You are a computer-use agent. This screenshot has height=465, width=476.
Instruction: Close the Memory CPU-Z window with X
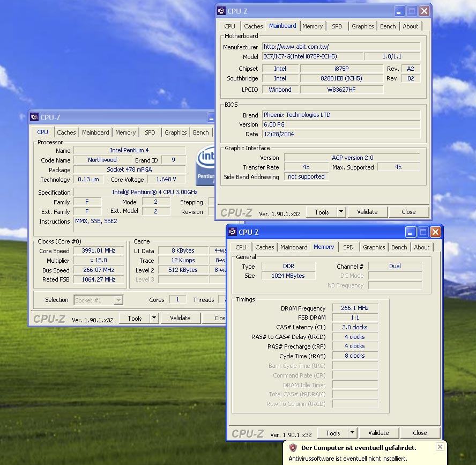[x=435, y=232]
